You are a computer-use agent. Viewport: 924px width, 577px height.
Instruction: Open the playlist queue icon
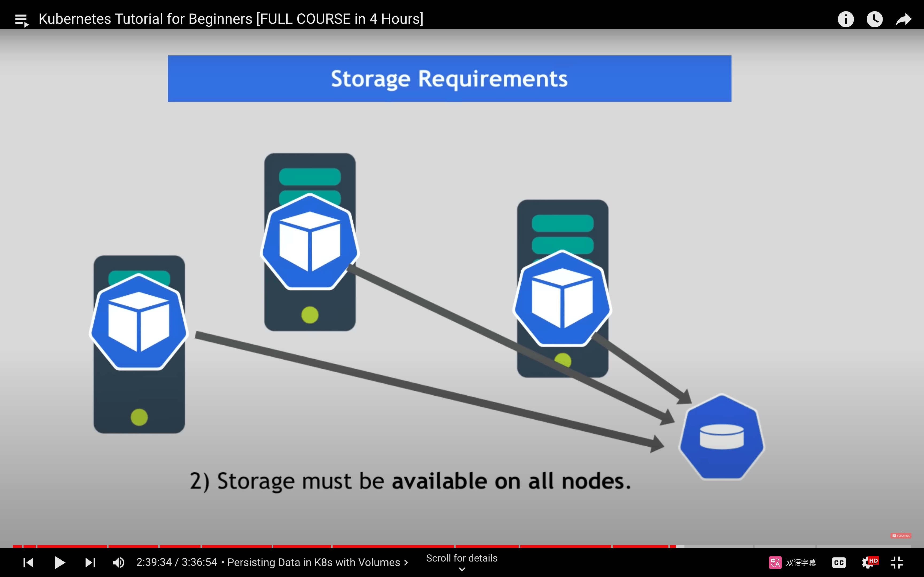(22, 20)
